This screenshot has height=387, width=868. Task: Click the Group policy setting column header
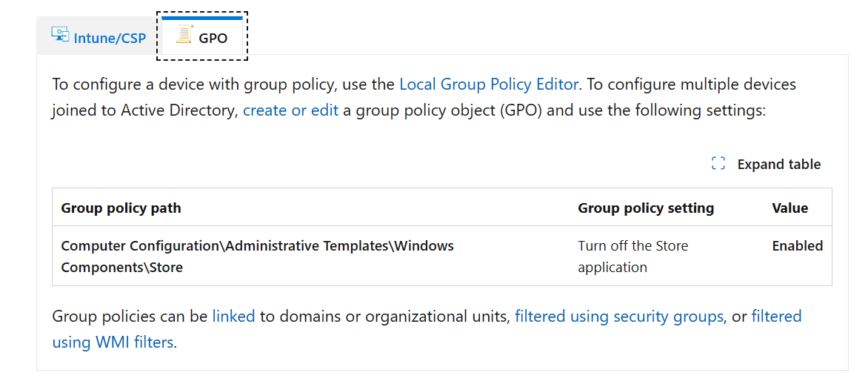coord(646,208)
